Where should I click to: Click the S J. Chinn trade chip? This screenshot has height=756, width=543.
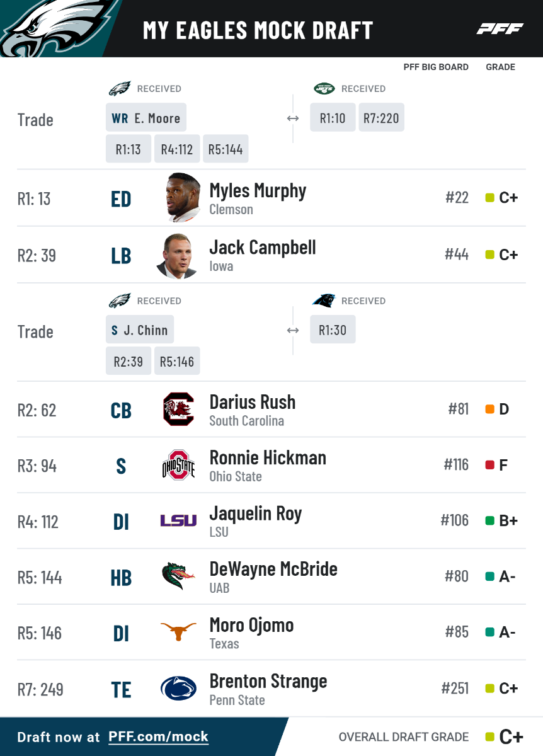click(140, 330)
